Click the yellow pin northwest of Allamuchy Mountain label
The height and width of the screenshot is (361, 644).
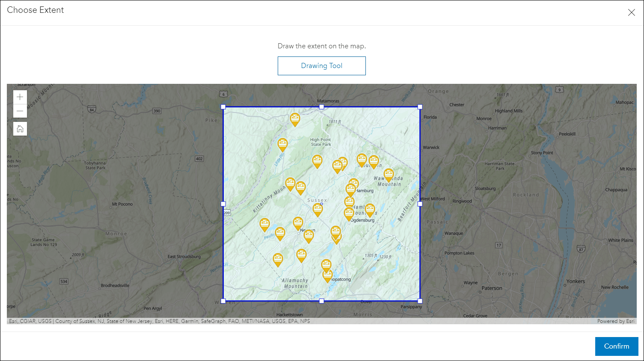pyautogui.click(x=278, y=260)
